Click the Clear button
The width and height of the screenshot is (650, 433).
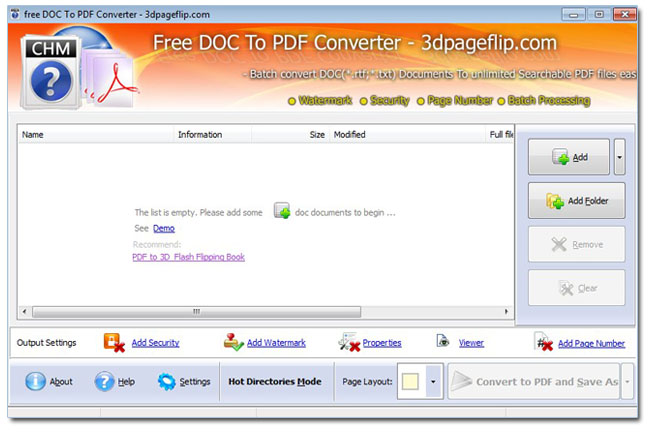tap(576, 288)
